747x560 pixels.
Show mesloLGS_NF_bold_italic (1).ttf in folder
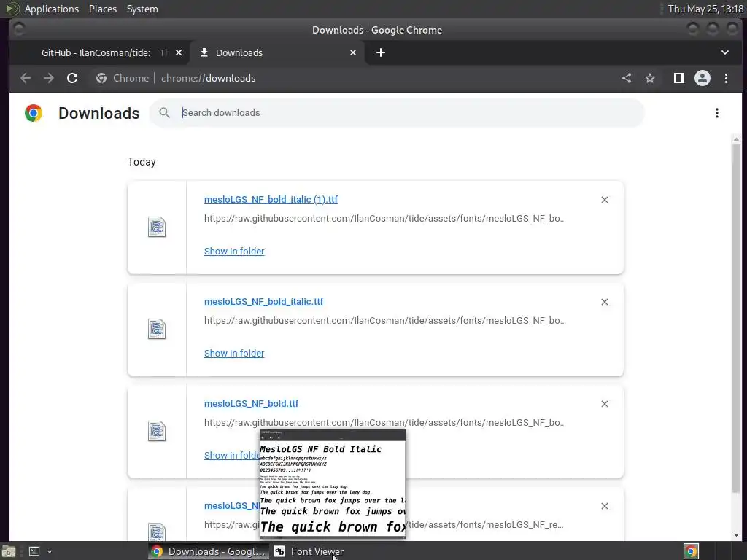pyautogui.click(x=234, y=251)
